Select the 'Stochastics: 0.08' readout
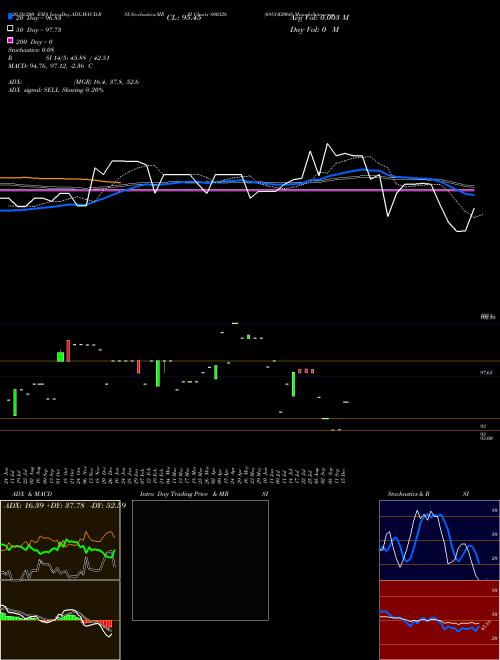The image size is (500, 660). pyautogui.click(x=29, y=50)
